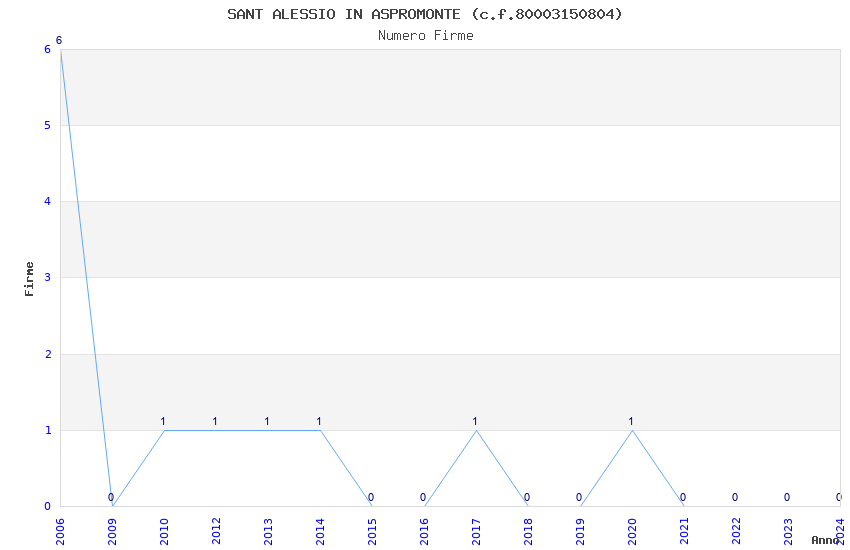
Task: Click the Anno x-axis label
Action: coord(825,540)
